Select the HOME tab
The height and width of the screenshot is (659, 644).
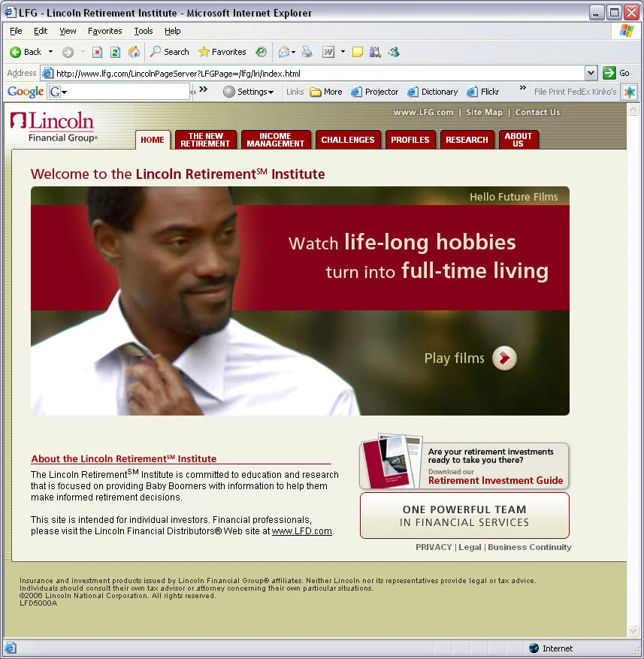coord(153,140)
